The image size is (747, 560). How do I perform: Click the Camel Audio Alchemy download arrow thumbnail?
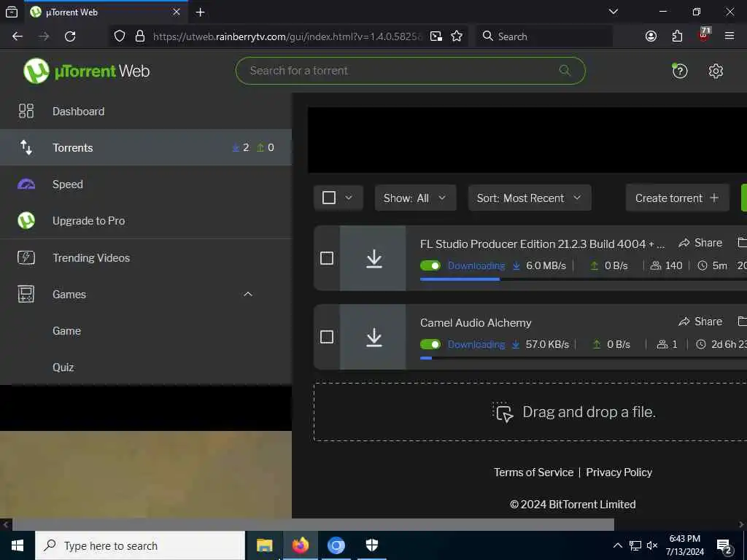click(x=374, y=337)
